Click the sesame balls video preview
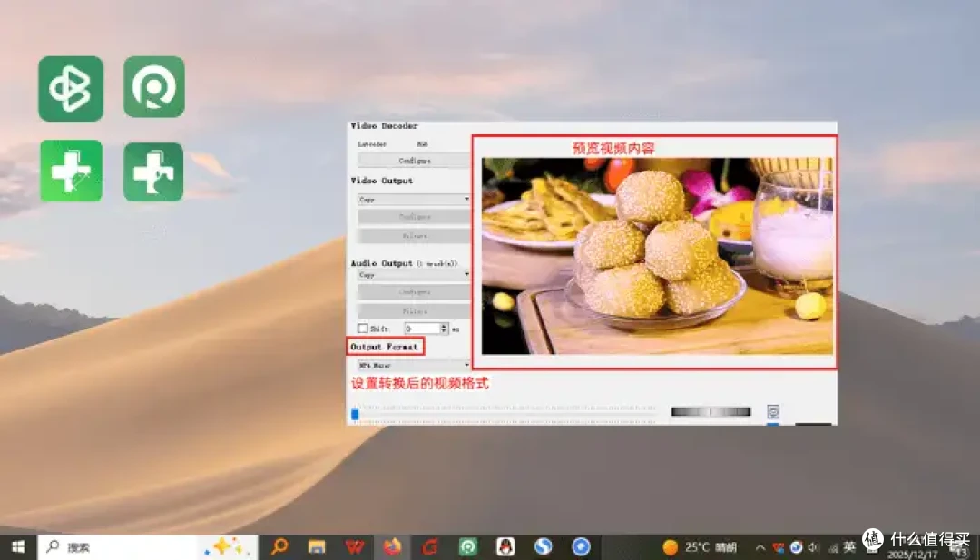Screen dimensions: 980x560 [x=657, y=256]
